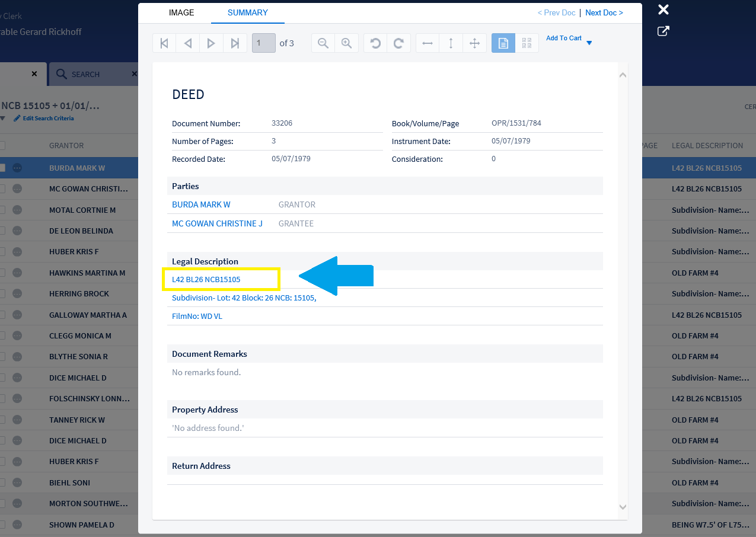Tick the select-all checkbox beside the GRANTOR header
Image resolution: width=756 pixels, height=537 pixels.
2,146
